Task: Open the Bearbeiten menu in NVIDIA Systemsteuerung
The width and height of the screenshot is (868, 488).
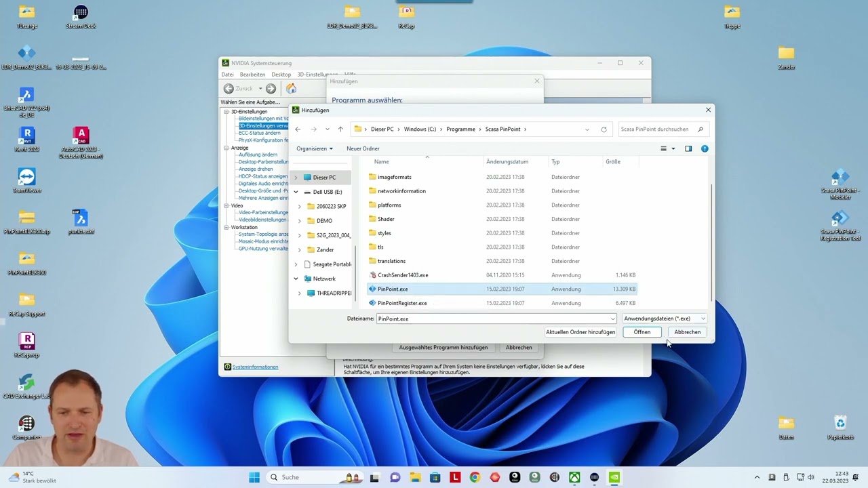Action: (252, 75)
